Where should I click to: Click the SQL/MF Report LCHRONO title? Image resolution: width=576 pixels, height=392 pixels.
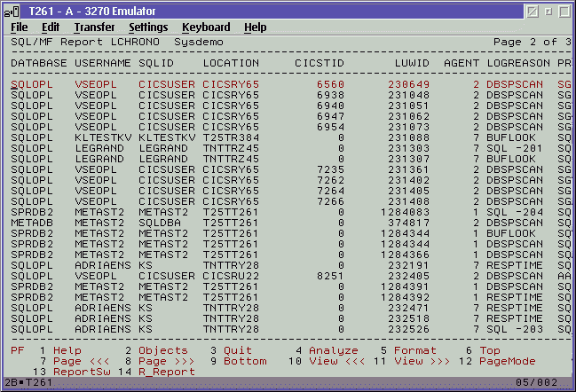[85, 42]
